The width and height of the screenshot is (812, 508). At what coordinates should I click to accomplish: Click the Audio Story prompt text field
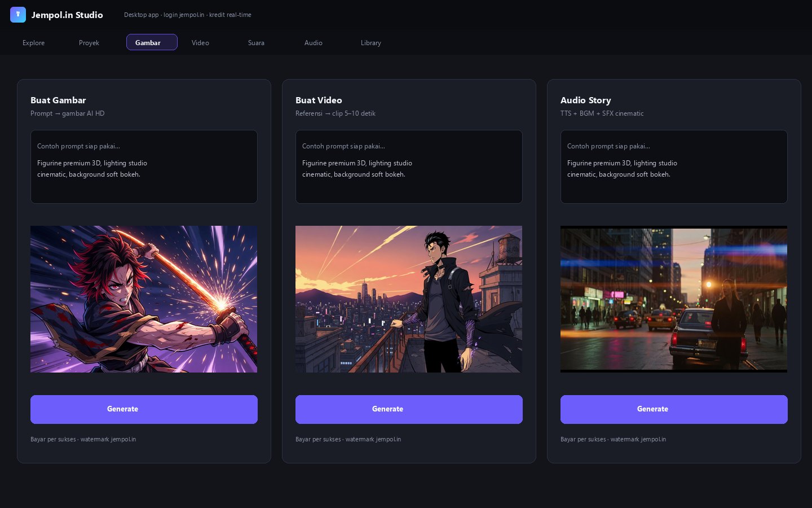coord(674,167)
